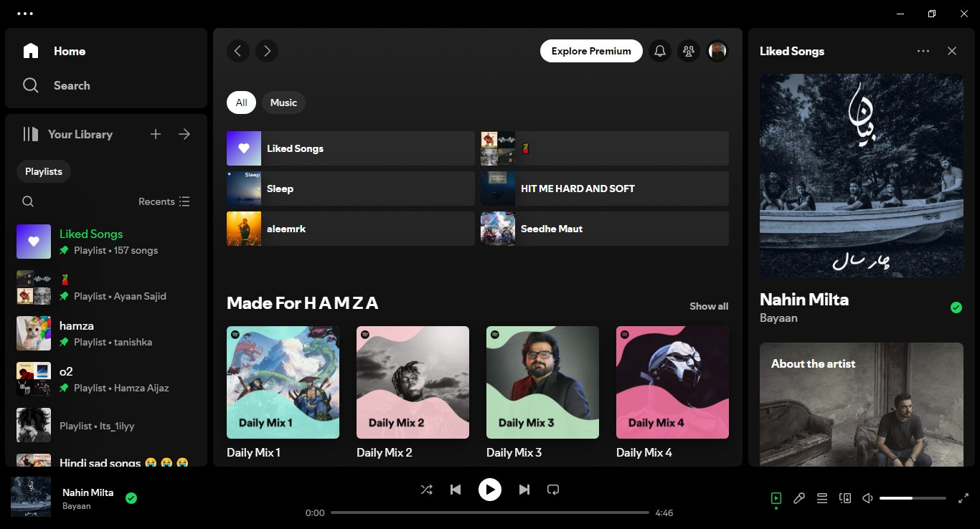The image size is (980, 529).
Task: Click the Liked Songs panel title
Action: [792, 51]
